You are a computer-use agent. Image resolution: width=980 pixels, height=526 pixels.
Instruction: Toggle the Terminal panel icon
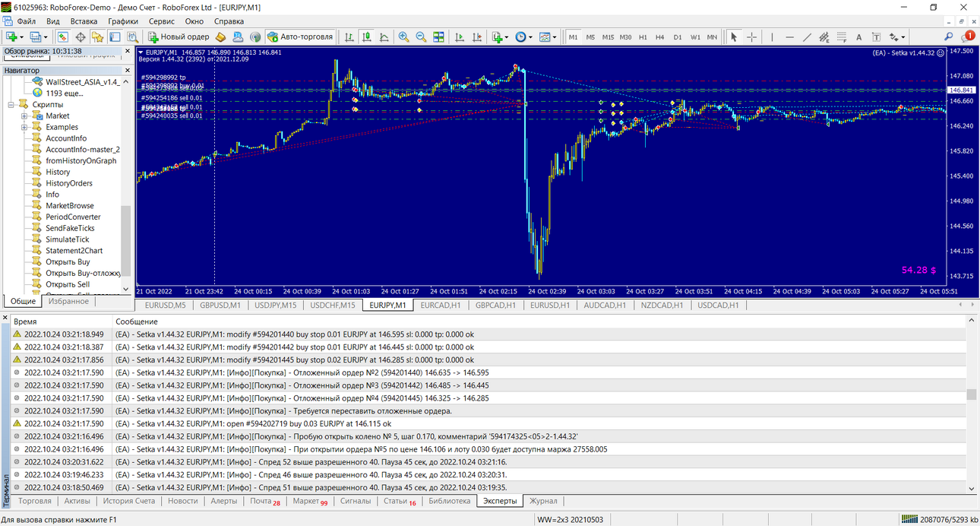pos(115,36)
